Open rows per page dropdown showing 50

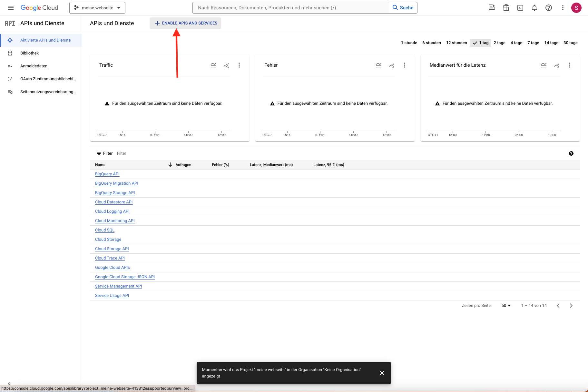[506, 306]
